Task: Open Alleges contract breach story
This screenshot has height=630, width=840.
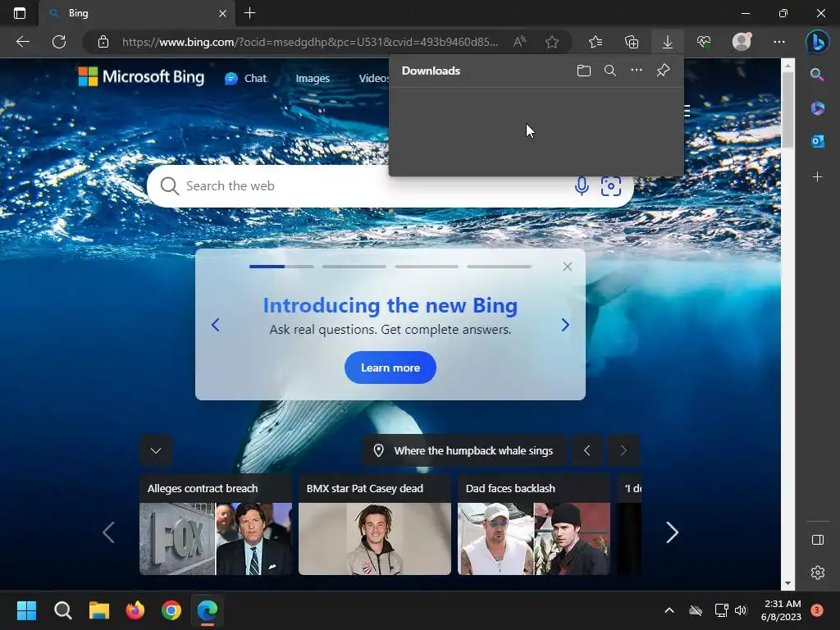Action: pyautogui.click(x=216, y=524)
